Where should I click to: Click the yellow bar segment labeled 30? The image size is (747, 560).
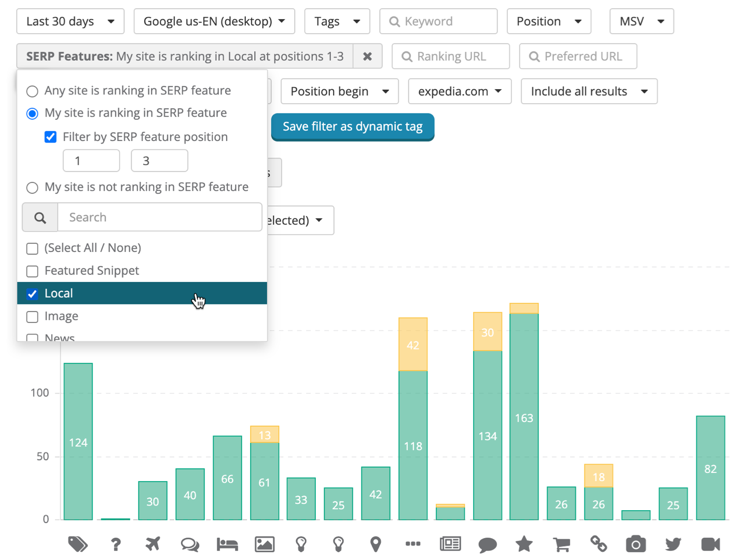[x=488, y=332]
